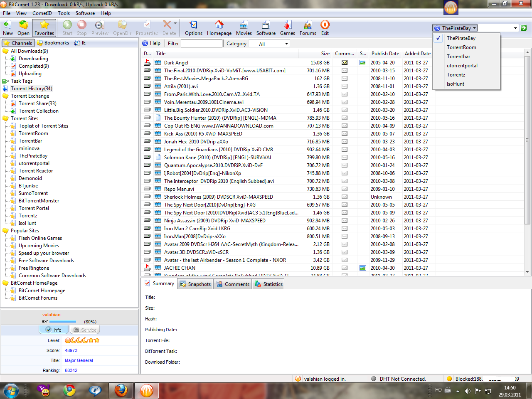
Task: Click the comment envelope of Dark Angel
Action: (345, 63)
